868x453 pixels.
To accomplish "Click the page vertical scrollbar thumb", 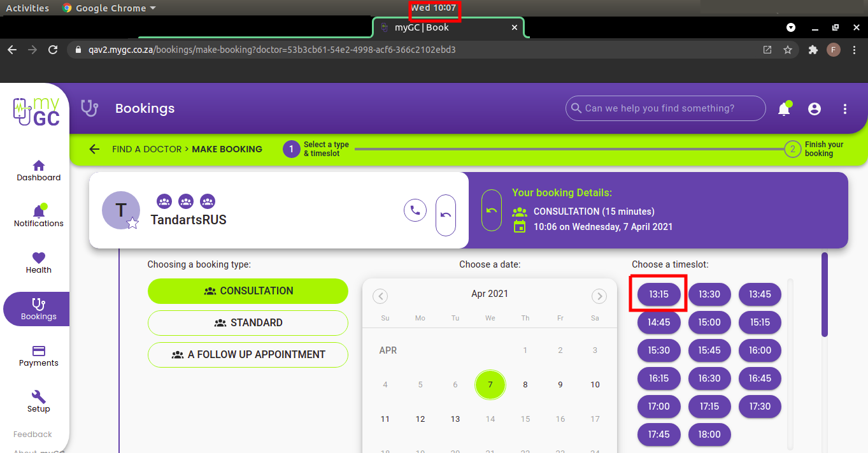I will [x=825, y=294].
